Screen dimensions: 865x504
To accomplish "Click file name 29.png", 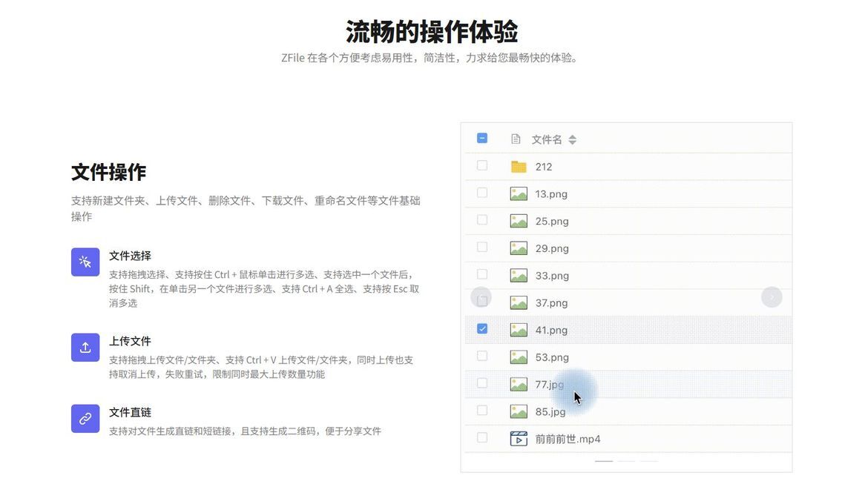I will (552, 249).
